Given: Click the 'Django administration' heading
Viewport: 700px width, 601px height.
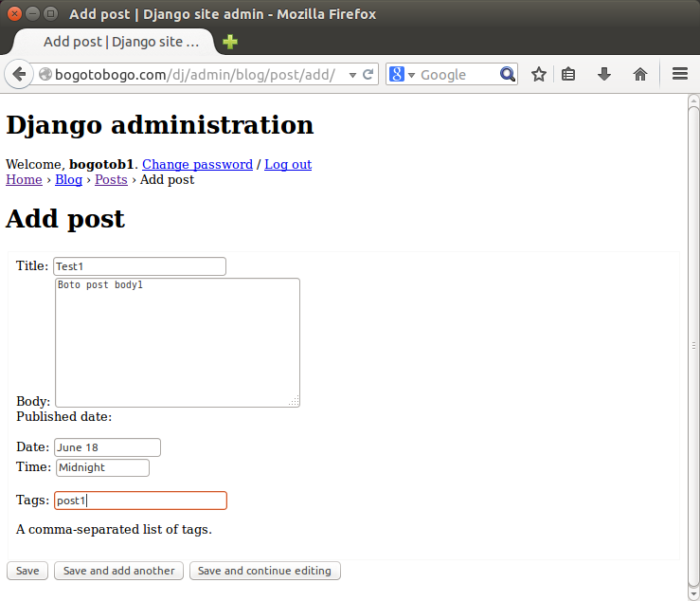Looking at the screenshot, I should [x=160, y=125].
